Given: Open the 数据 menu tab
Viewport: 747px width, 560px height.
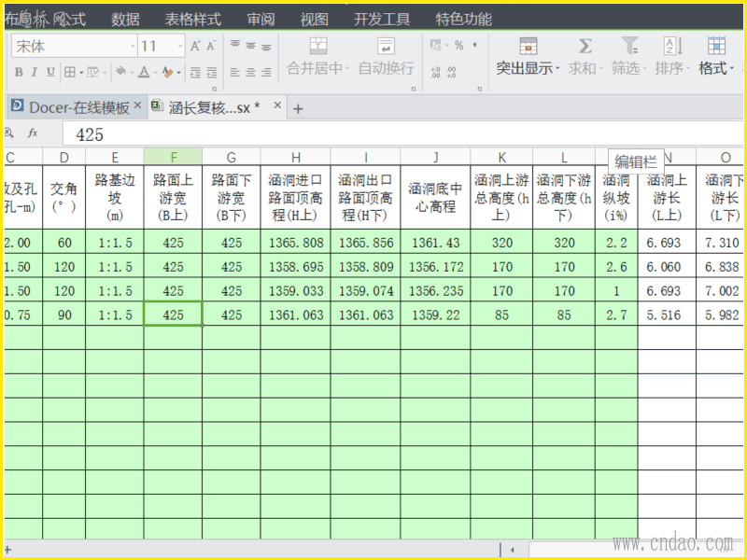Looking at the screenshot, I should (x=125, y=19).
